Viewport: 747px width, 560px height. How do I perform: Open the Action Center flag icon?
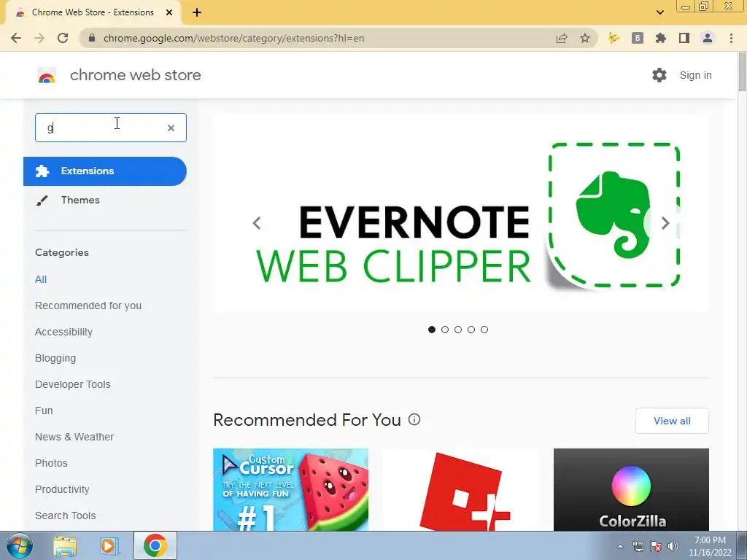[656, 546]
